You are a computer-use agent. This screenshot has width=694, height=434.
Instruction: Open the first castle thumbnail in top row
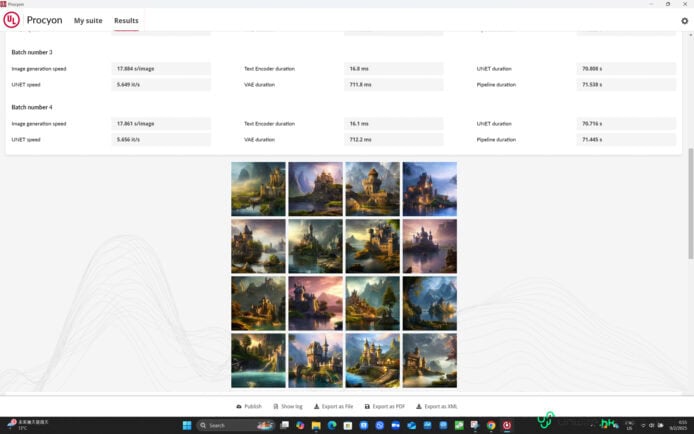258,189
